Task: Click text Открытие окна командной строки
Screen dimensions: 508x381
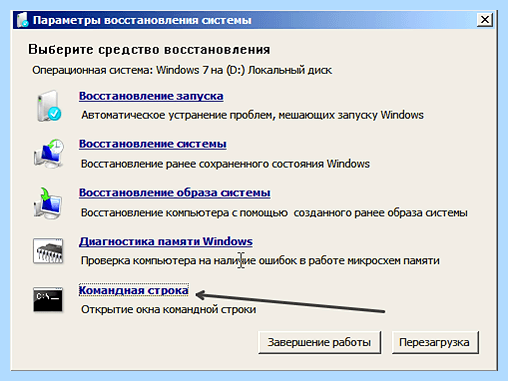Action: (x=169, y=309)
